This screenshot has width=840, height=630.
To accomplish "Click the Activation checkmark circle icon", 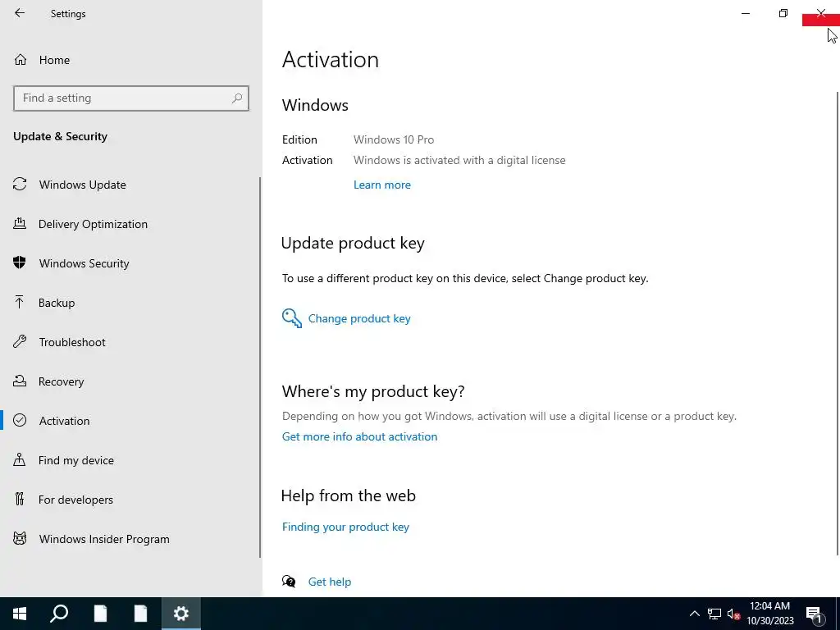I will 20,420.
